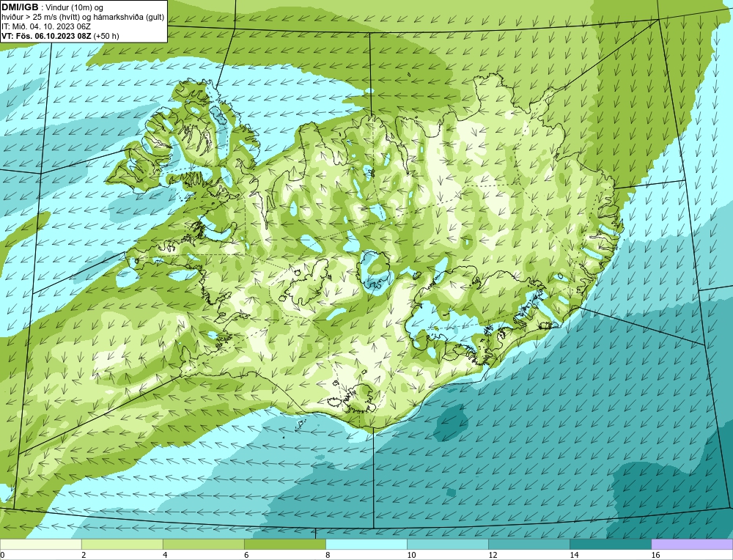Click the 'Vindur (10m) og' label

tap(74, 7)
